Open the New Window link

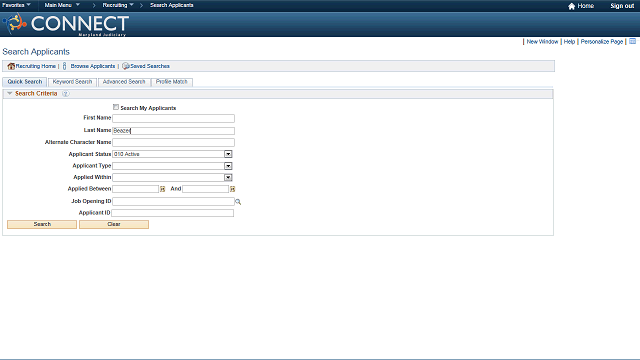click(x=542, y=42)
